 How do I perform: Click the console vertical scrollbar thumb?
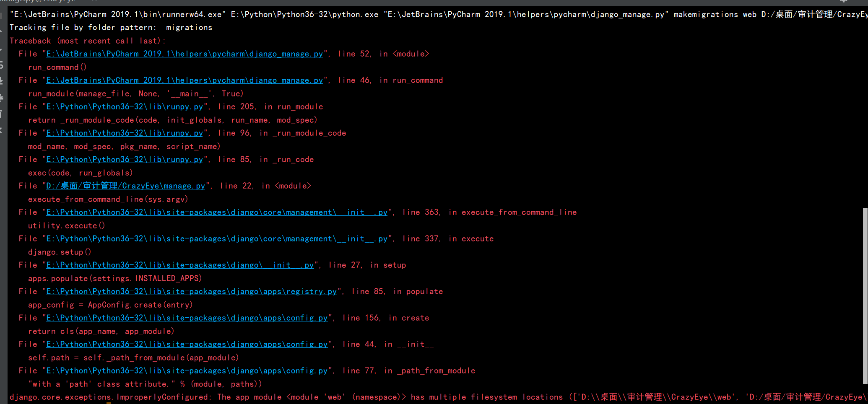[x=865, y=296]
